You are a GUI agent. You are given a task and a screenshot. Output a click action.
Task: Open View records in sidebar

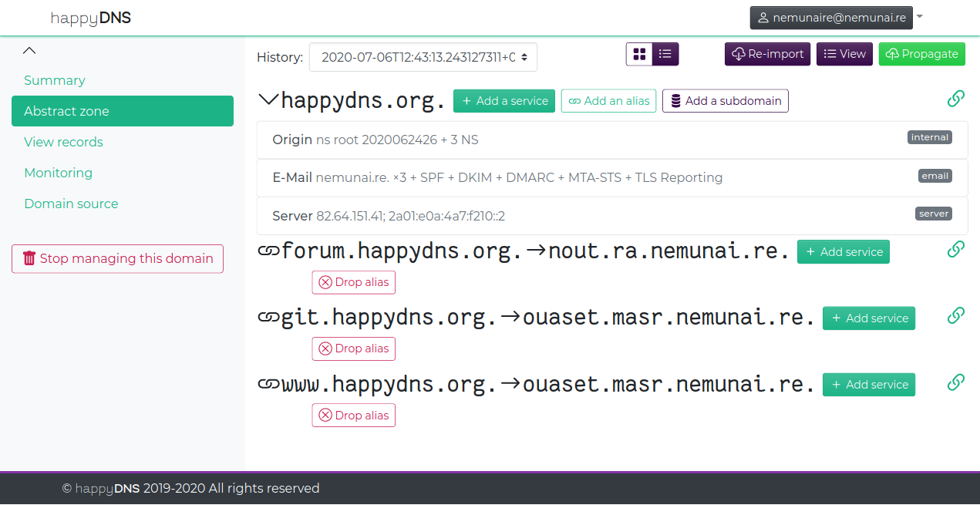63,142
